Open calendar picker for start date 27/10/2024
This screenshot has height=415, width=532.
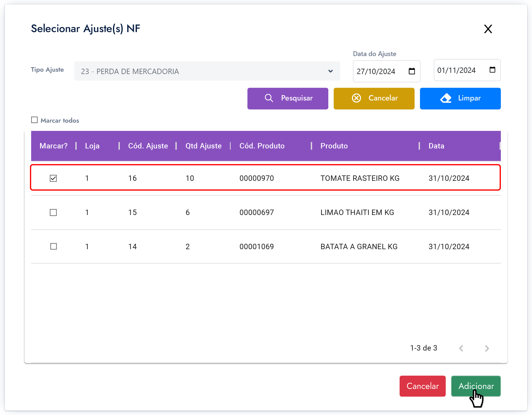tap(412, 71)
